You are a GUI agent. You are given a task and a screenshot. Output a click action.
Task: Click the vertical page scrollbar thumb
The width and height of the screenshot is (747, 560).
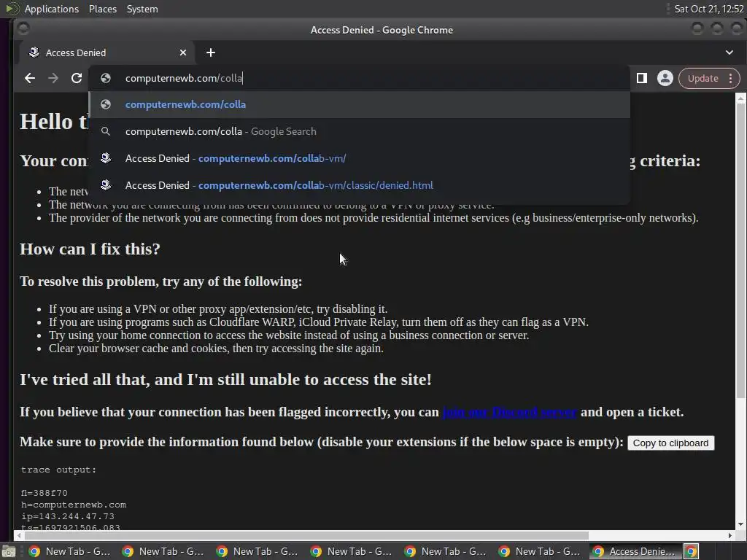740,251
